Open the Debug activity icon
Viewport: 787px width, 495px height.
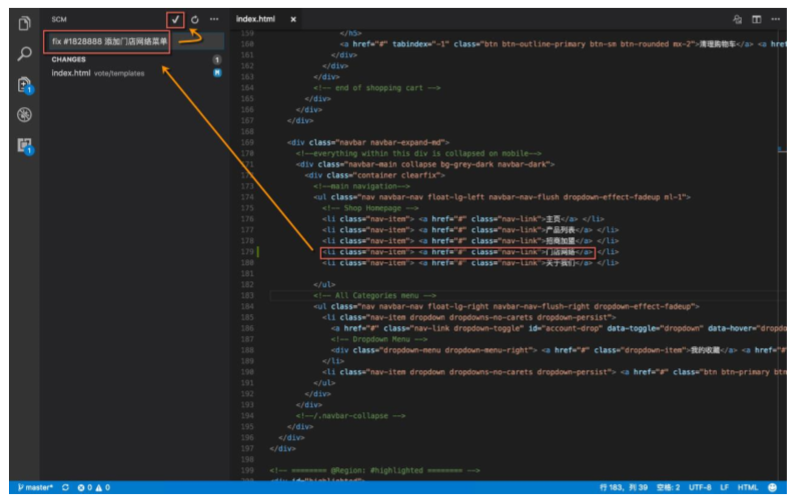pos(24,115)
